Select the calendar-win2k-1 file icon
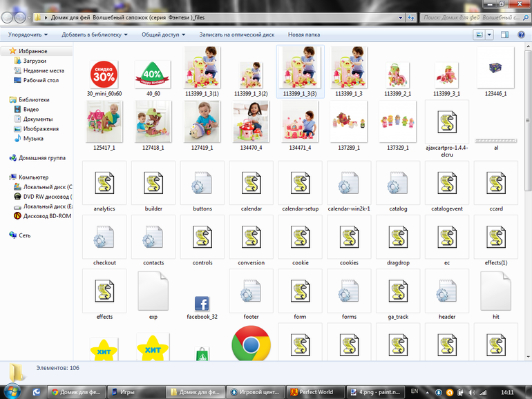 coord(349,183)
